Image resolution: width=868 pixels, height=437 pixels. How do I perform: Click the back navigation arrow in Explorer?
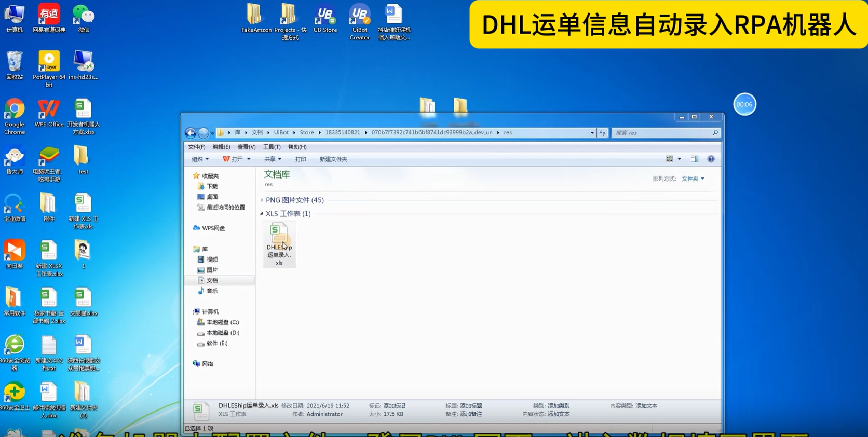(x=191, y=133)
